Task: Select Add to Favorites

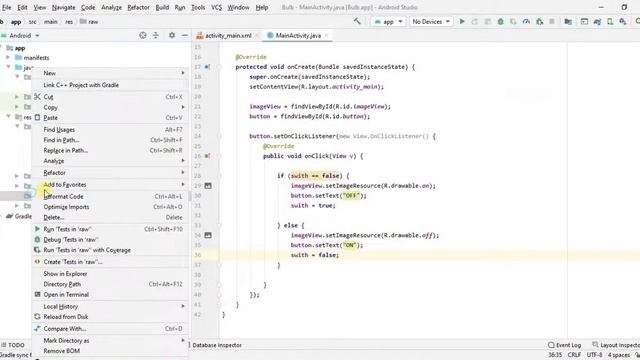Action: click(110, 184)
